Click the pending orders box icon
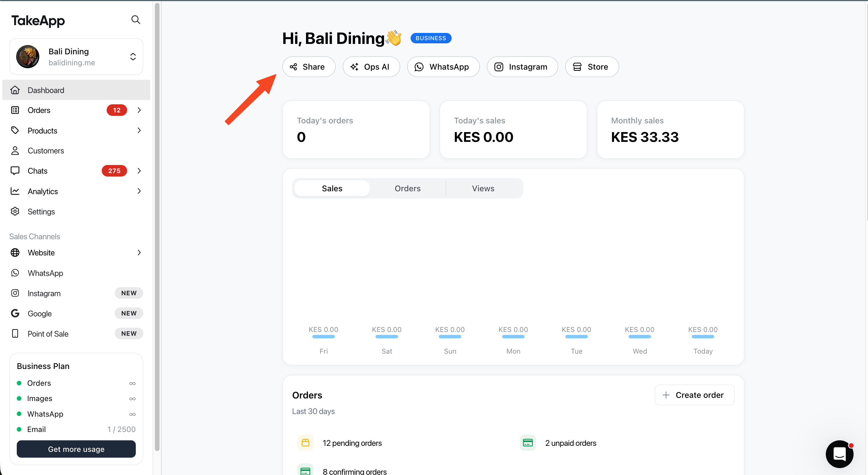 pyautogui.click(x=305, y=443)
